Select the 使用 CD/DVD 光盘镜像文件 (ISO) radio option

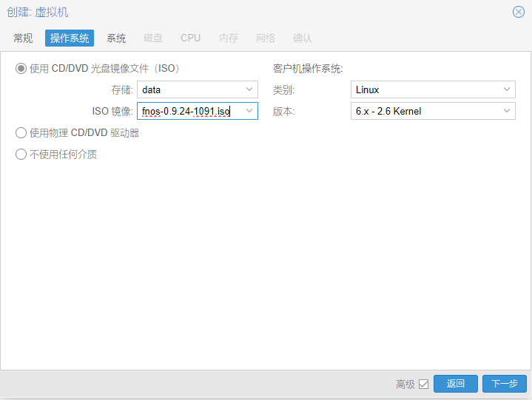[x=21, y=69]
